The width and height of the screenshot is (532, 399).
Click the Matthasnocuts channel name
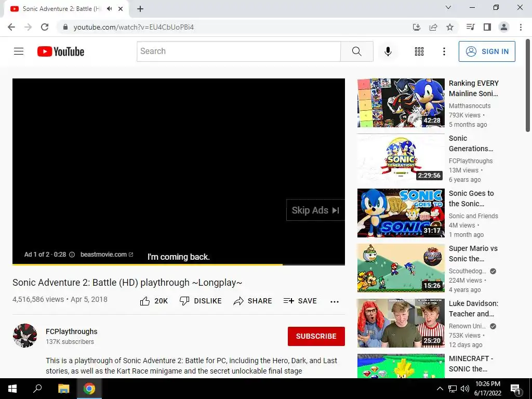[x=470, y=106]
